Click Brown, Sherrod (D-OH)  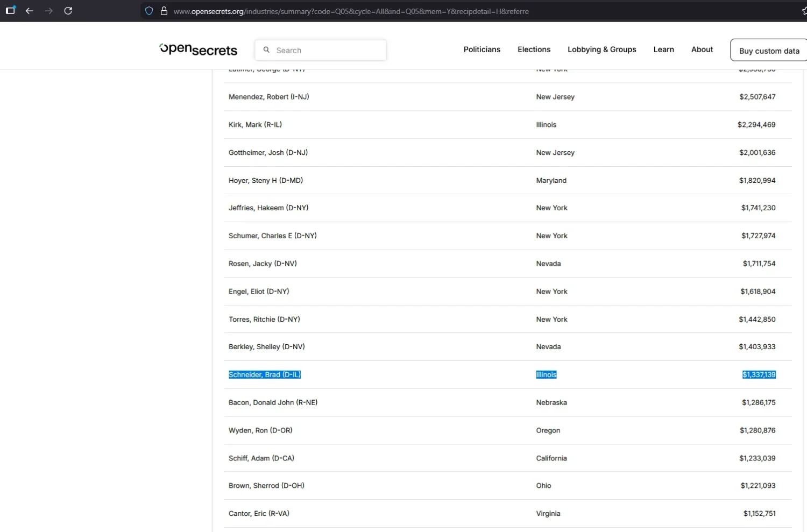(x=266, y=486)
